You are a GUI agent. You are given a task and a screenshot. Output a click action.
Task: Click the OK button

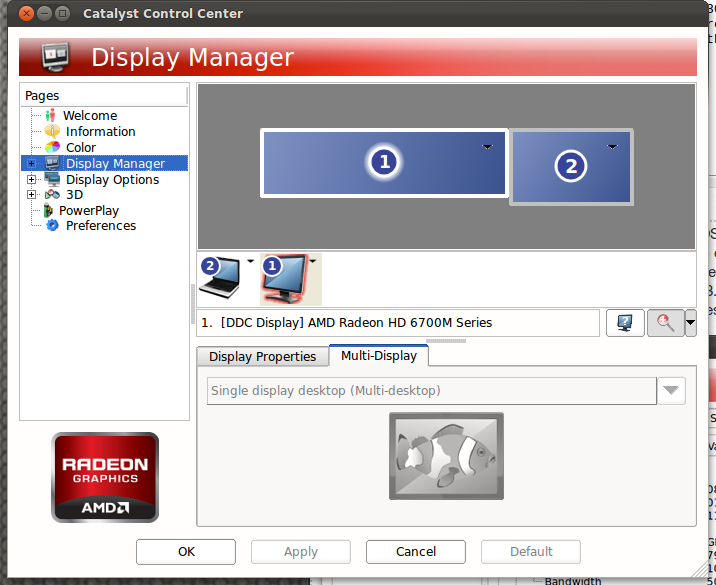(x=186, y=552)
